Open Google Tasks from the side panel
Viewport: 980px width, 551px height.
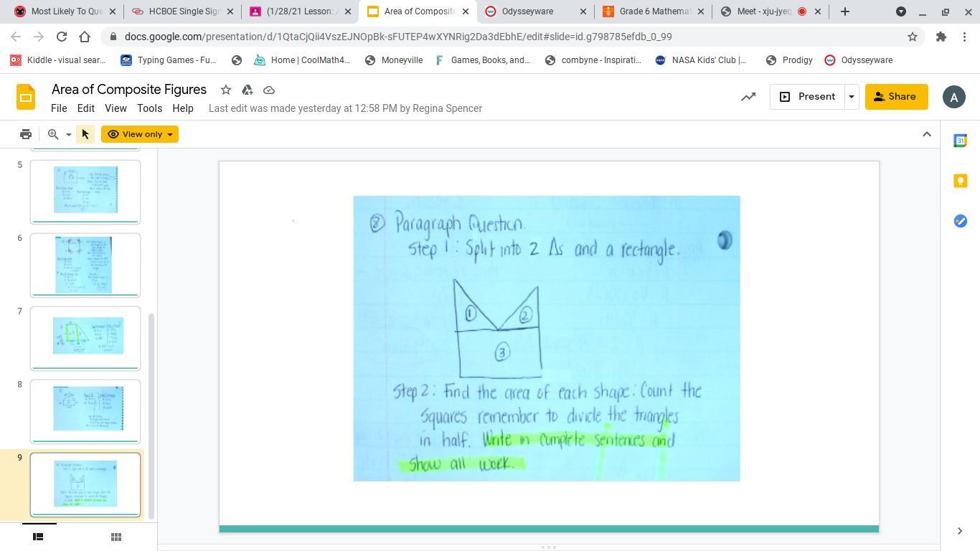(x=961, y=221)
